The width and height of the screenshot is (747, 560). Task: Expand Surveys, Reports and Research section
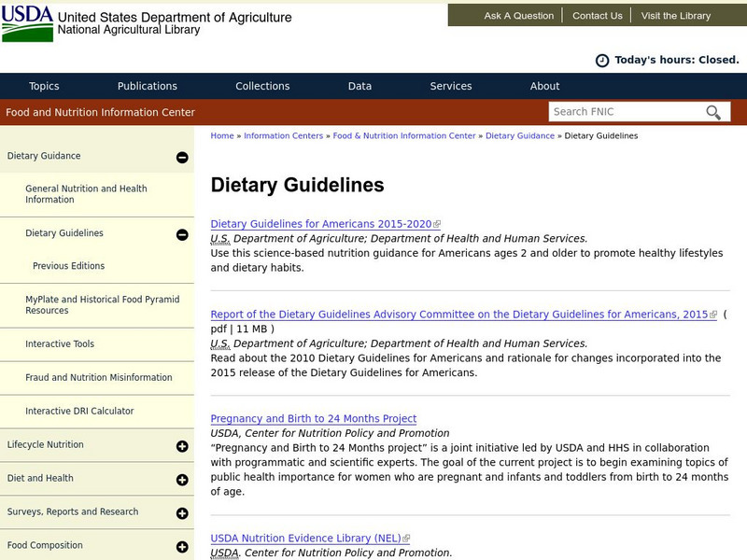(x=180, y=511)
